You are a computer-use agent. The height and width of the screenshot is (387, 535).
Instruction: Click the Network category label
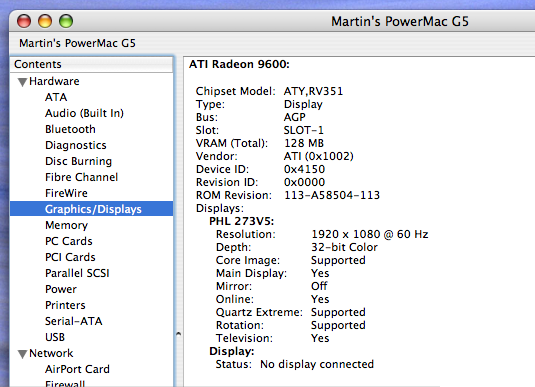point(51,353)
